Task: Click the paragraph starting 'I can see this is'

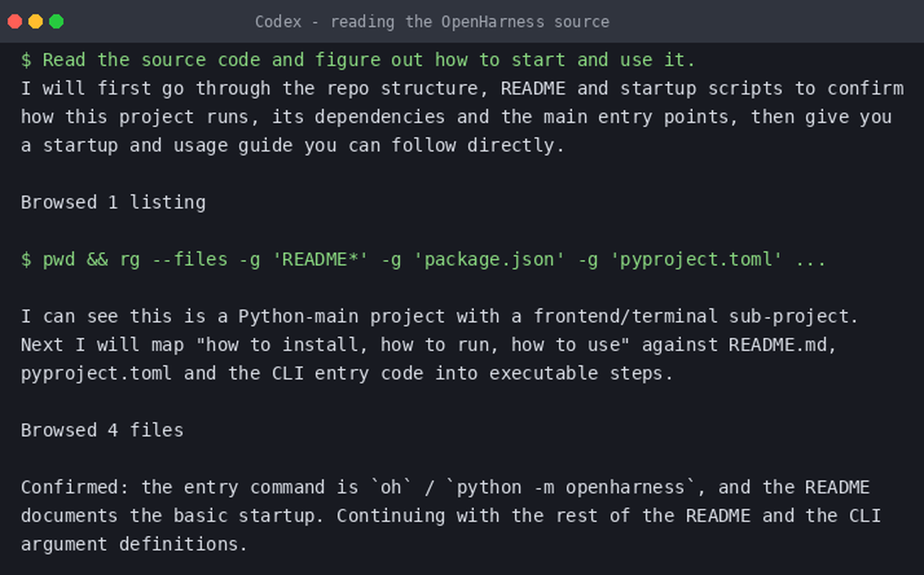Action: 440,344
